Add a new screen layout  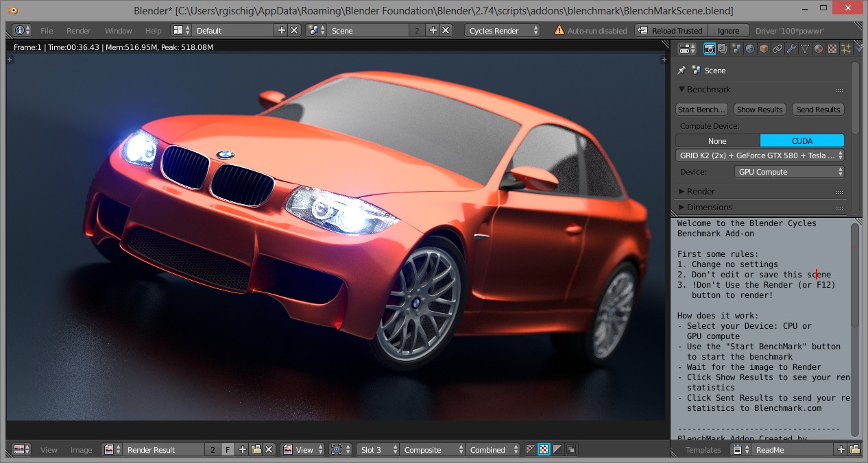pos(282,31)
